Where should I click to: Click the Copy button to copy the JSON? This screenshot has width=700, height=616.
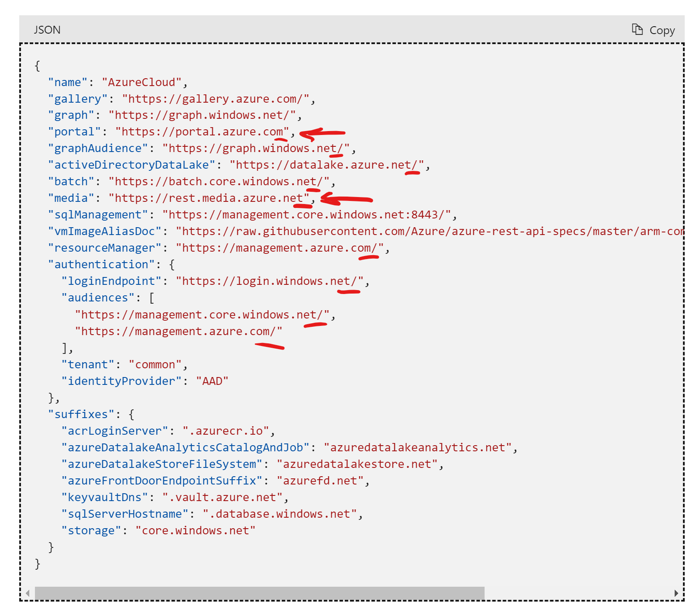point(662,30)
